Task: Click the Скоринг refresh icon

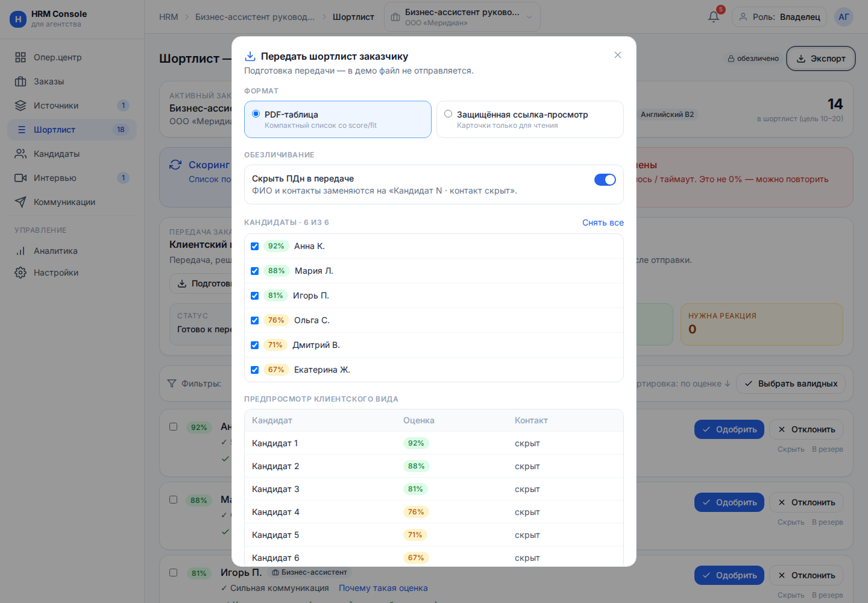Action: pos(175,165)
